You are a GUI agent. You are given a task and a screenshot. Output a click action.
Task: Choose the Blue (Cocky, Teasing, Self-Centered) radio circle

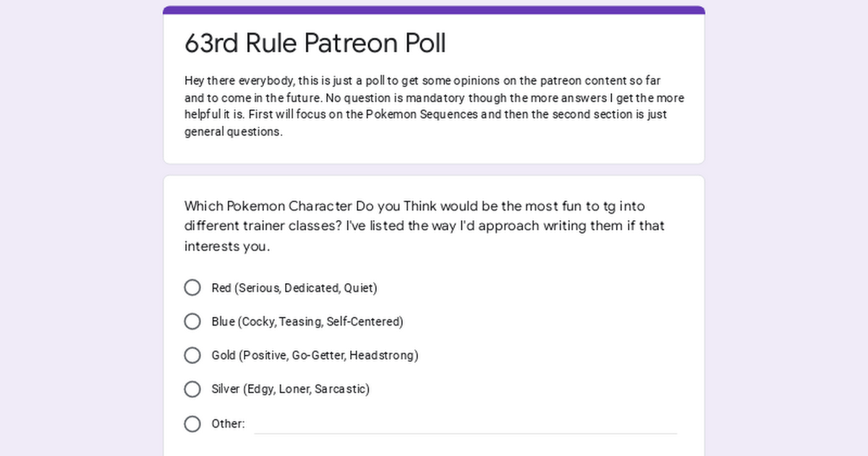pos(192,321)
